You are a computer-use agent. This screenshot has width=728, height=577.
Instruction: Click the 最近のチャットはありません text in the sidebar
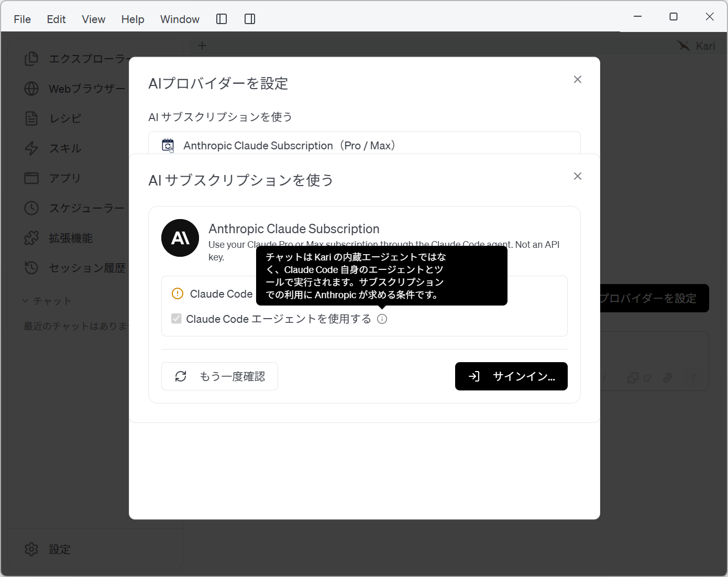[x=76, y=326]
